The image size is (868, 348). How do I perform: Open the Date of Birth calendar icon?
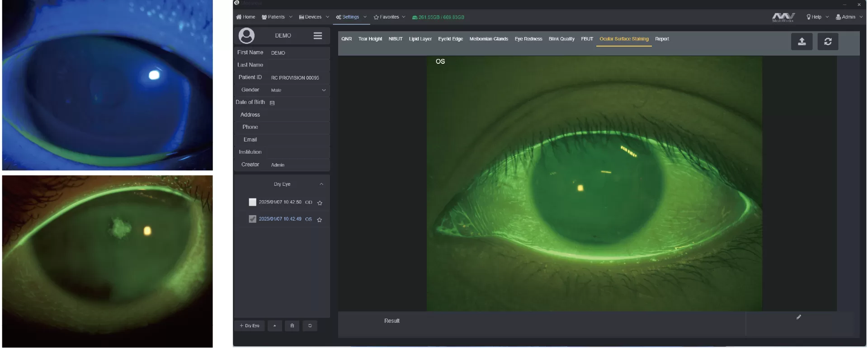[x=272, y=103]
